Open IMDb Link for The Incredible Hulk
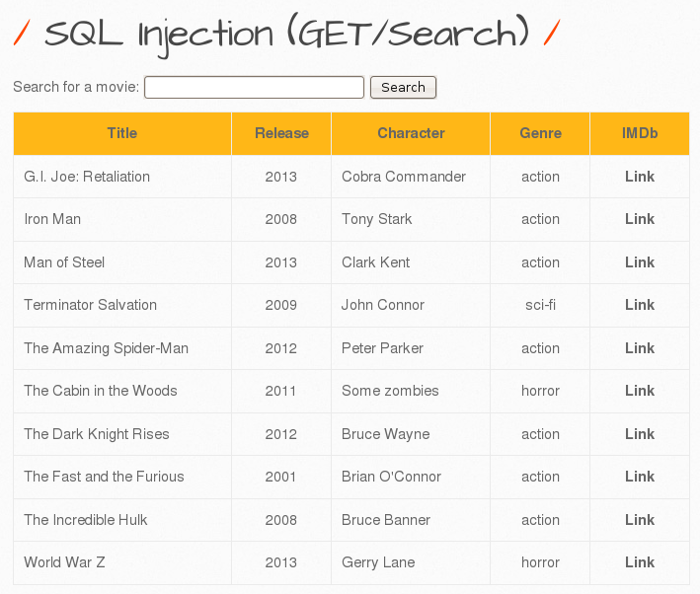The image size is (700, 594). [640, 520]
